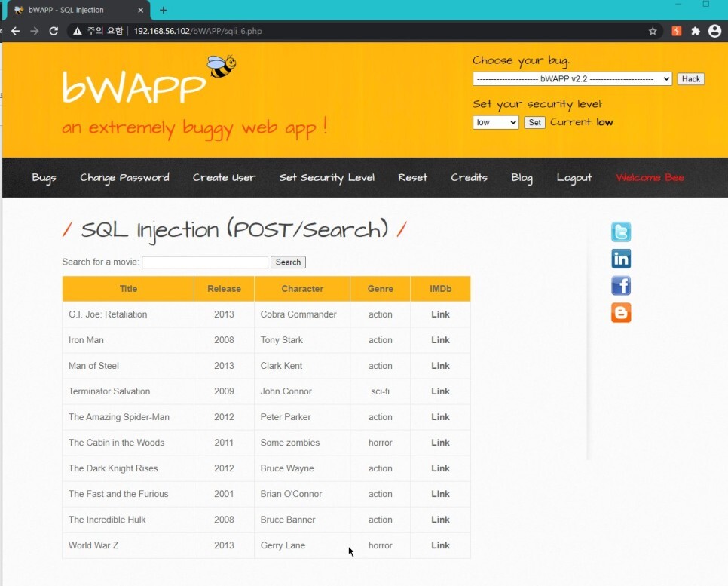
Task: Close the bWAPP - SQL Injection tab
Action: pos(141,10)
